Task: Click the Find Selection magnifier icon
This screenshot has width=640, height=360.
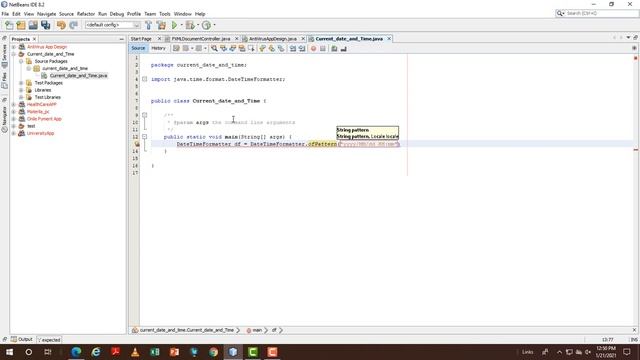Action: pos(214,49)
